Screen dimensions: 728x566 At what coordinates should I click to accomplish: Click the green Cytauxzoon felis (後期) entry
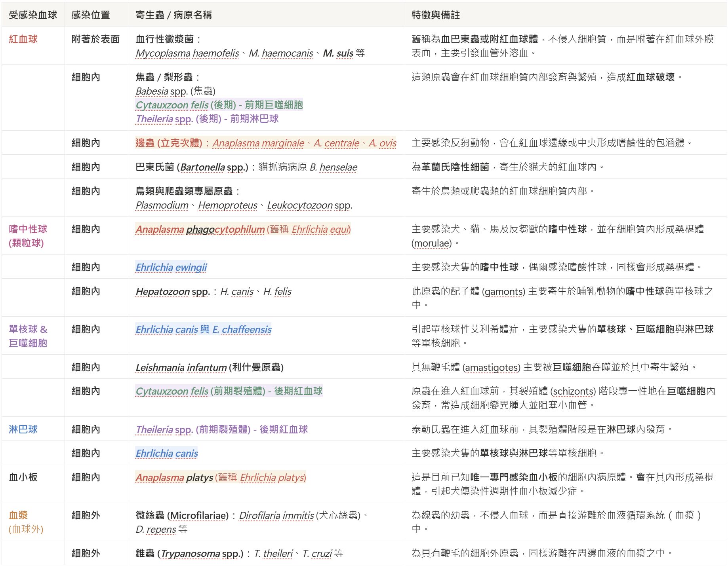pos(186,105)
